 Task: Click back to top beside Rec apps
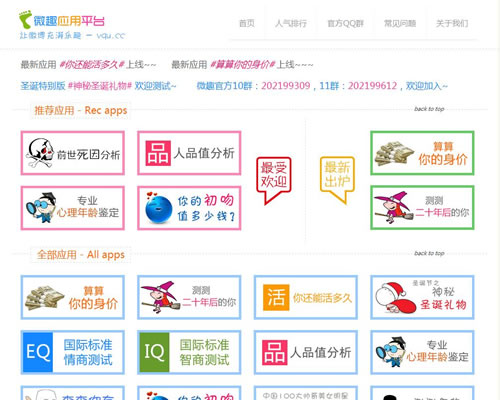(429, 109)
